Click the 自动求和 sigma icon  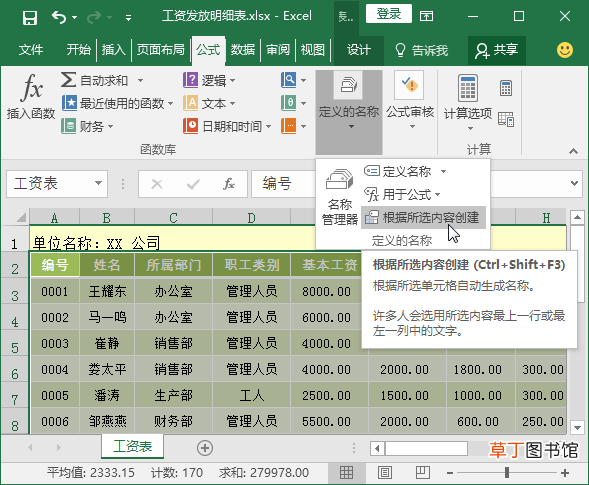click(x=68, y=80)
